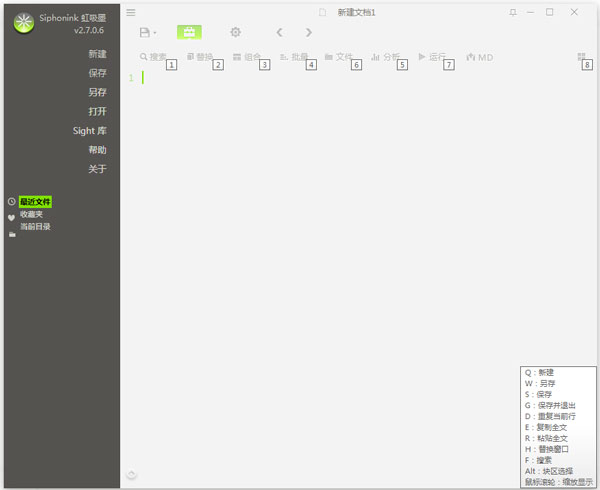Screen dimensions: 600x490
Task: Click the S : 保存 shortcut hint
Action: pos(538,394)
